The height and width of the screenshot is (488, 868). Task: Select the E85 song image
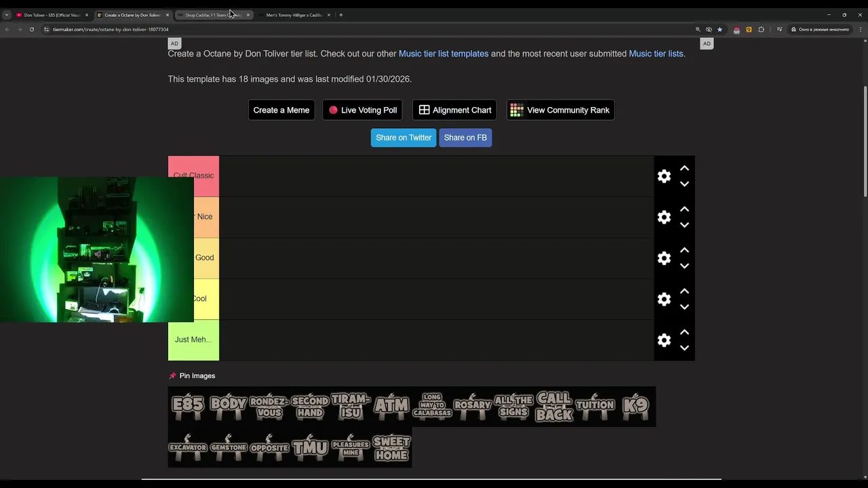point(188,406)
